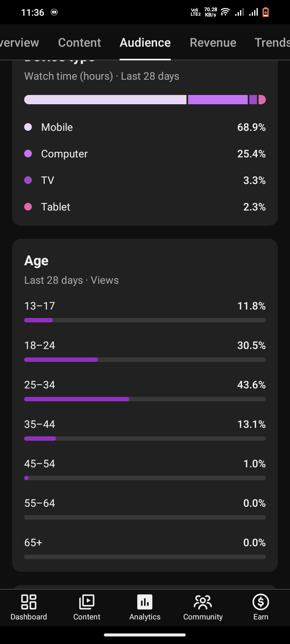
Task: Tap the TV device row
Action: click(145, 180)
